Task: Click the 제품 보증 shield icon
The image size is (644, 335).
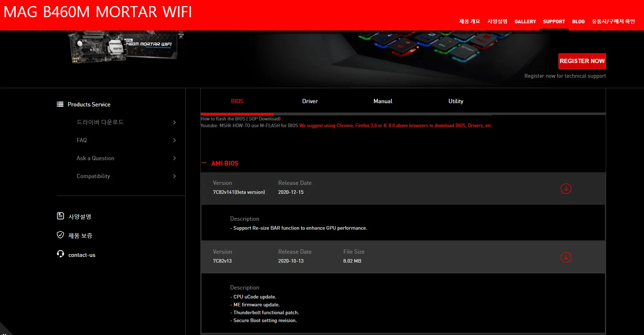Action: [60, 235]
